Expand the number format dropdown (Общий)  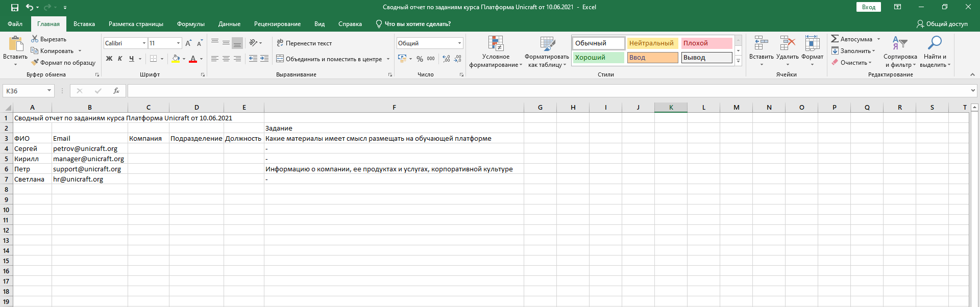pyautogui.click(x=459, y=43)
